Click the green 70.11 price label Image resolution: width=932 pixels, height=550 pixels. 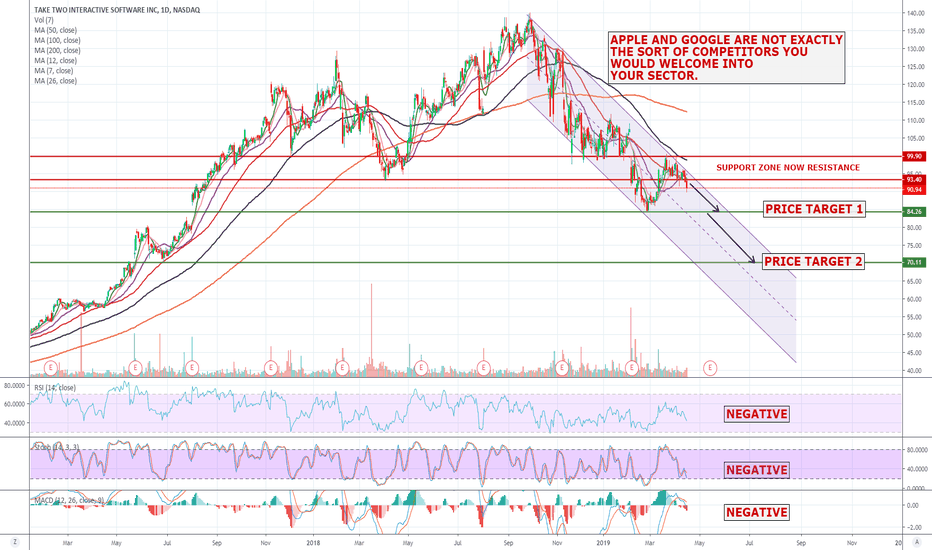tap(914, 262)
